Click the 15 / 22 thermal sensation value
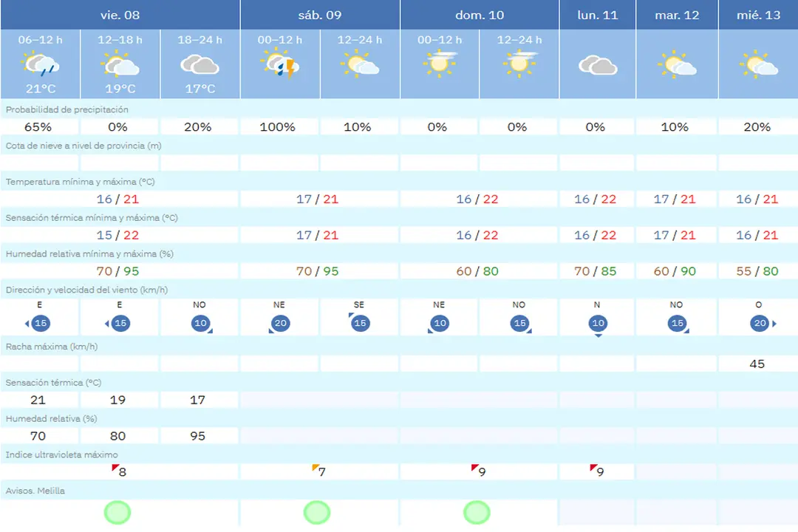The width and height of the screenshot is (798, 532). pos(117,235)
